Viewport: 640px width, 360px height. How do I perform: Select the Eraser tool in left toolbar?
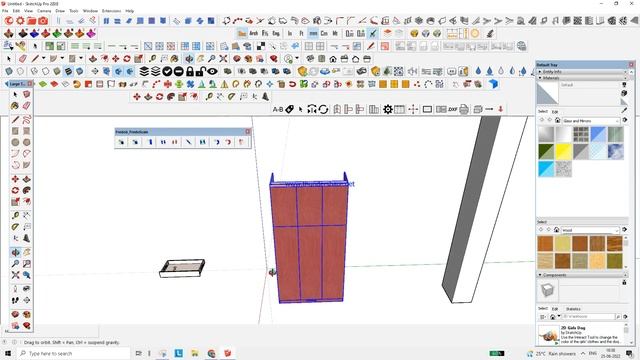coord(27,106)
